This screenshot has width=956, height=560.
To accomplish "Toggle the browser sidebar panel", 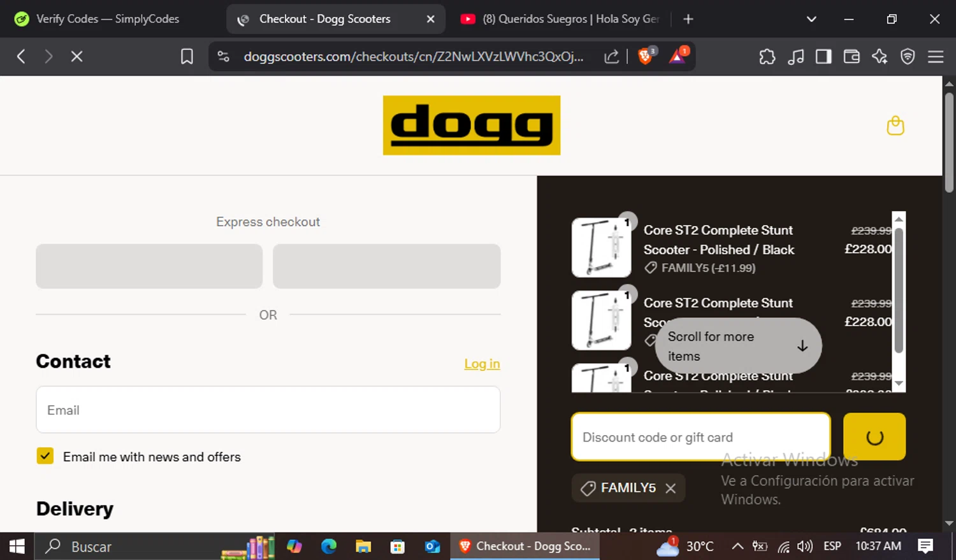I will tap(823, 57).
